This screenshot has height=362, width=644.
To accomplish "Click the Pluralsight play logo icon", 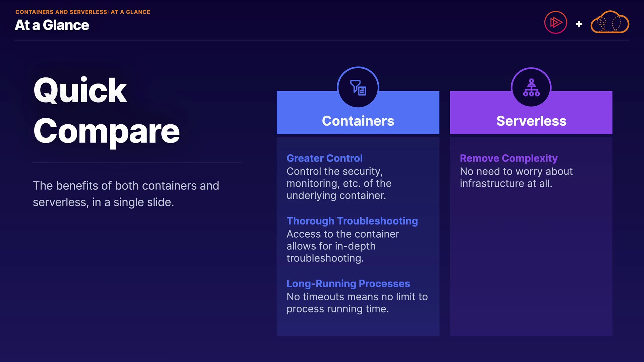I will click(555, 23).
